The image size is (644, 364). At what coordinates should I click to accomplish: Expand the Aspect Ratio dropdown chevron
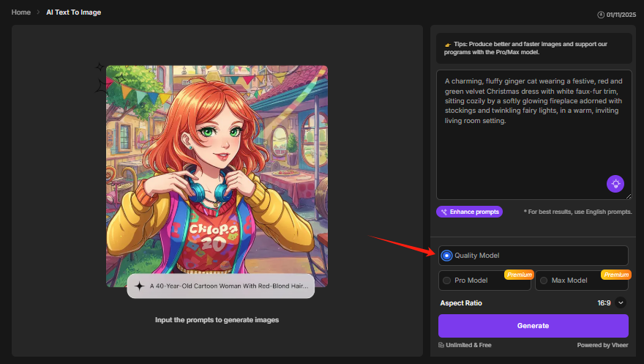621,302
